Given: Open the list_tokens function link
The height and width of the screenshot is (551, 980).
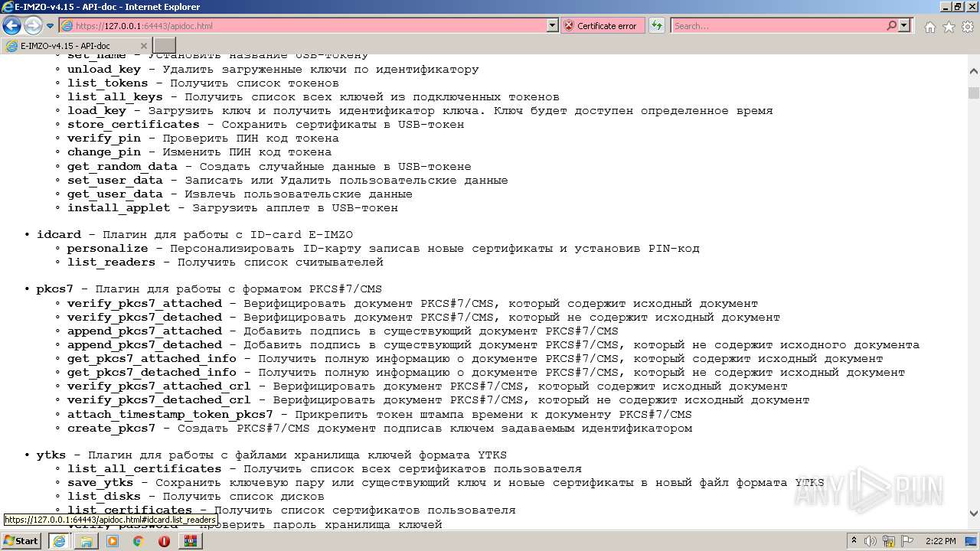Looking at the screenshot, I should pyautogui.click(x=108, y=83).
